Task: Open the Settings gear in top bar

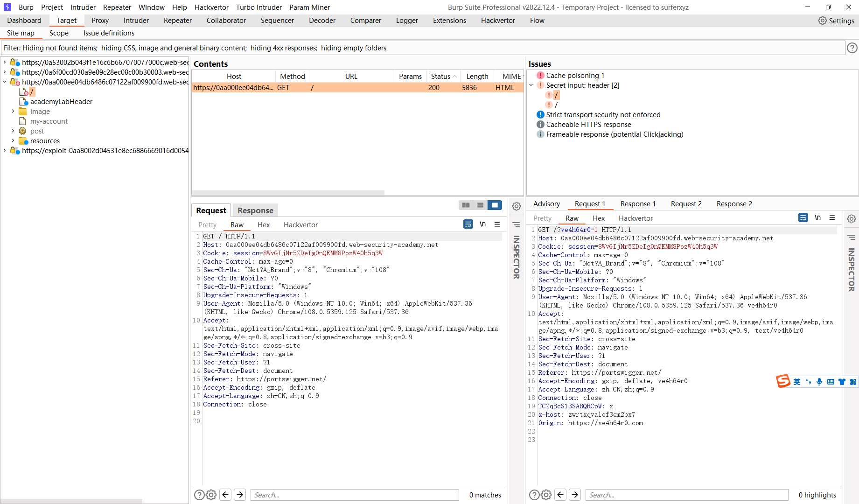Action: (x=836, y=21)
